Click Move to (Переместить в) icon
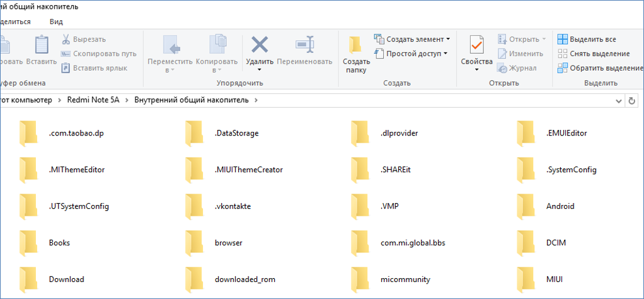The image size is (644, 299). 170,45
